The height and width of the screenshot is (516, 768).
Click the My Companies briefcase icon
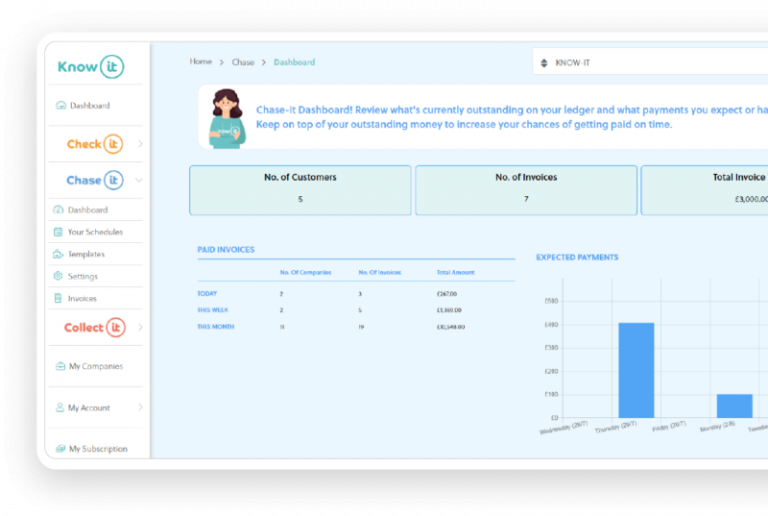pyautogui.click(x=60, y=366)
